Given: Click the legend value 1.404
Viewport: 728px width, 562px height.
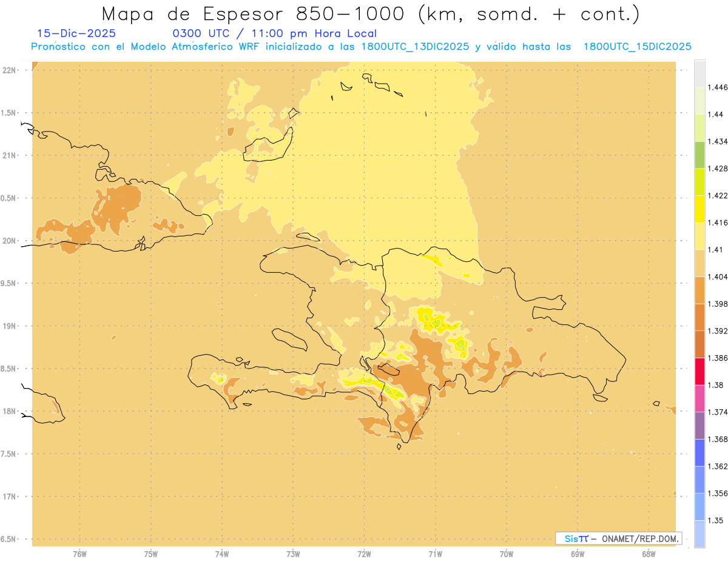Looking at the screenshot, I should (717, 276).
